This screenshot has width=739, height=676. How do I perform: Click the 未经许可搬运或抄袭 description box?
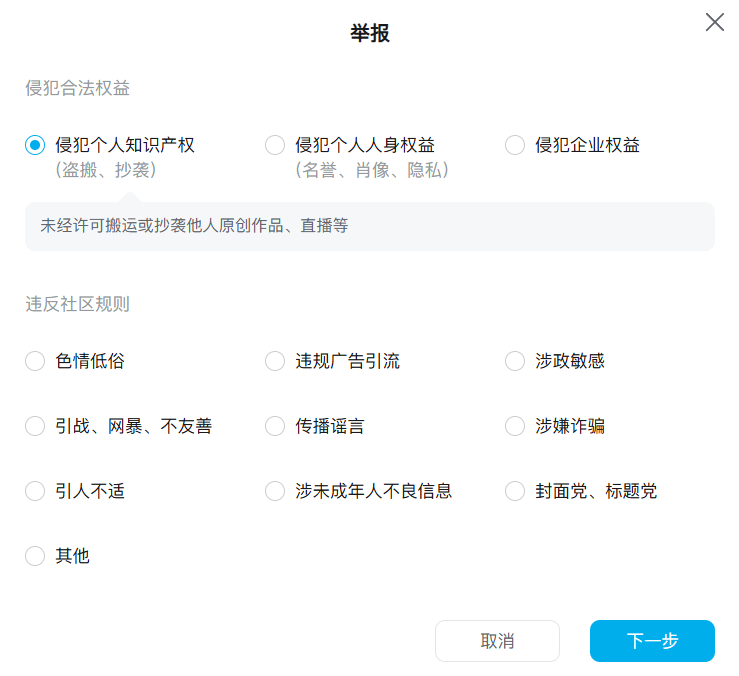369,226
